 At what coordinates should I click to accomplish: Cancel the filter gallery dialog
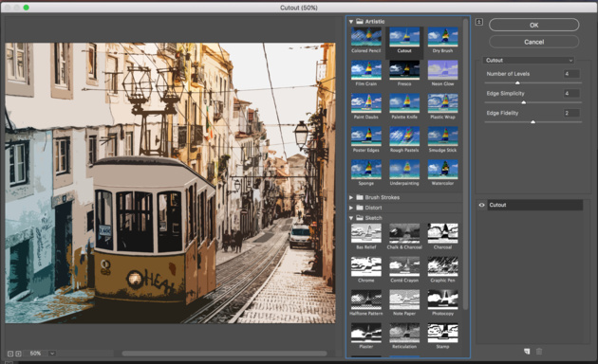533,42
